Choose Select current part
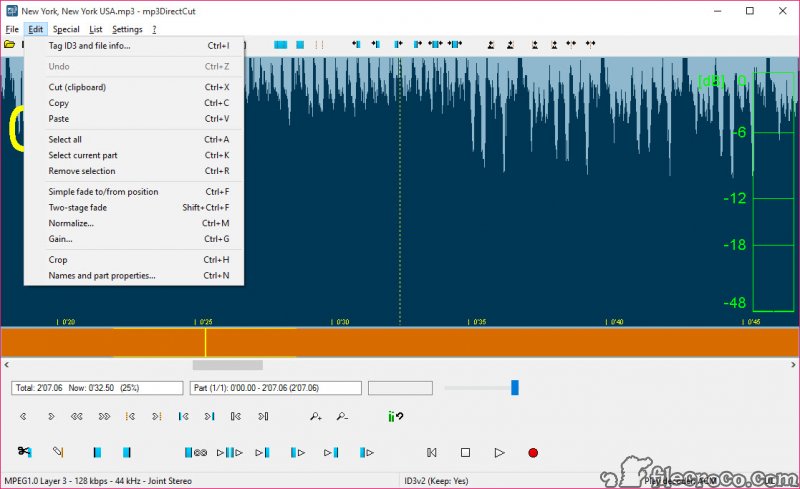The image size is (800, 489). click(134, 155)
